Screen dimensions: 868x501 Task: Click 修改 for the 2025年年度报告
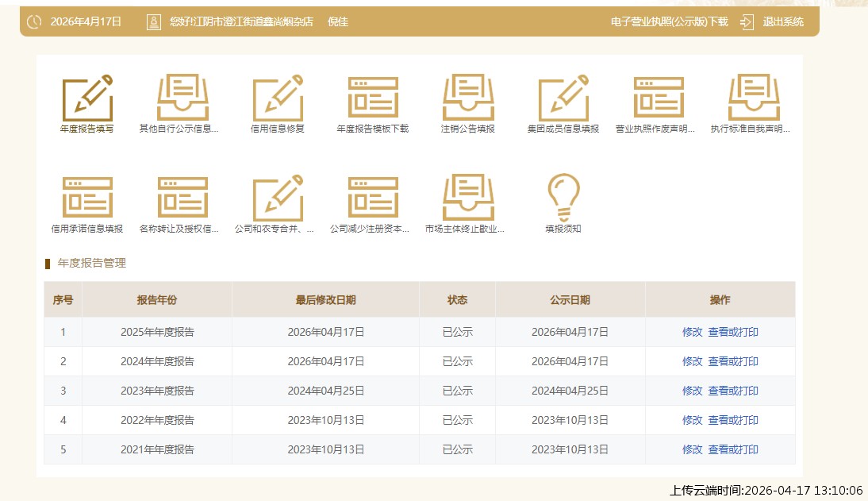tap(692, 333)
